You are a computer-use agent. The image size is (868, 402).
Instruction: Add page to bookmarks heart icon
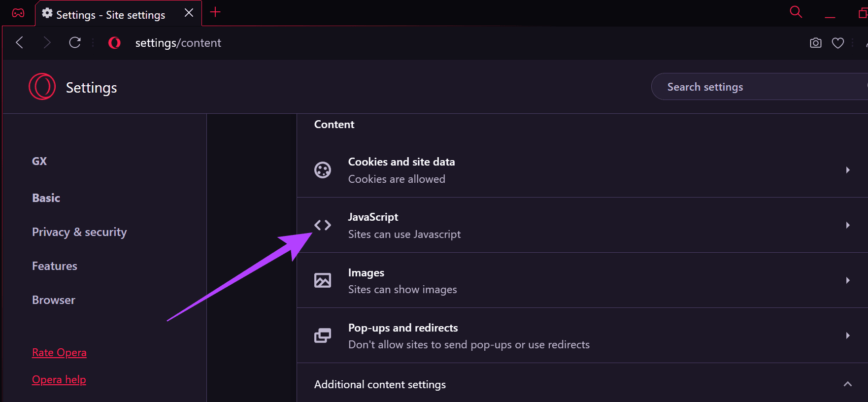(x=838, y=43)
